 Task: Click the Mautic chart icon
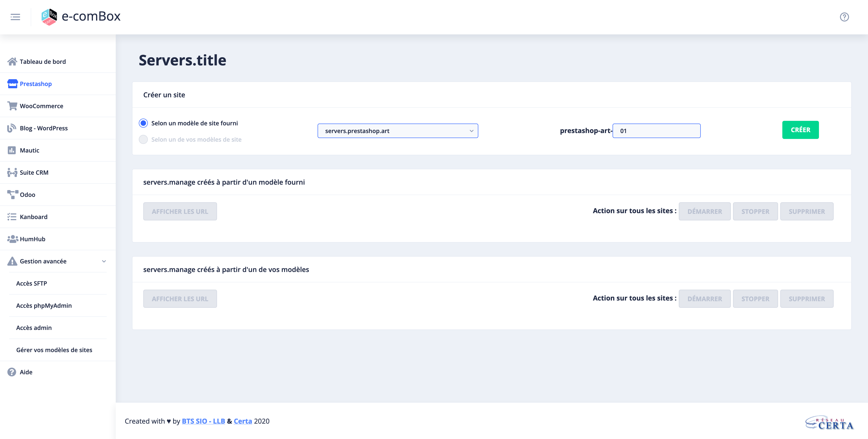(x=12, y=150)
